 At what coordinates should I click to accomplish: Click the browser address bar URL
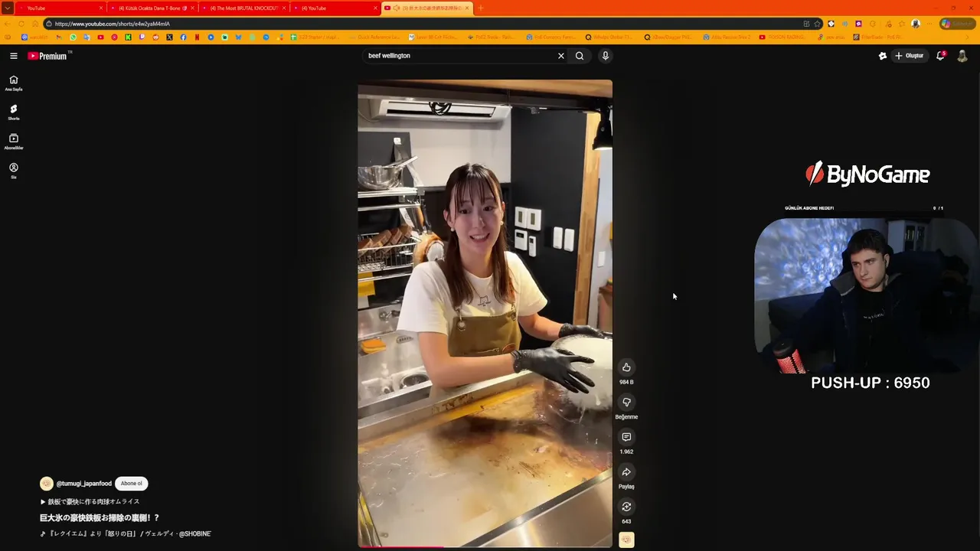coord(112,24)
